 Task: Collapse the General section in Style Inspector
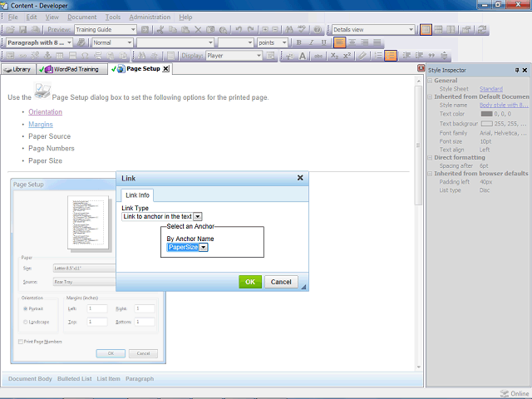(431, 81)
